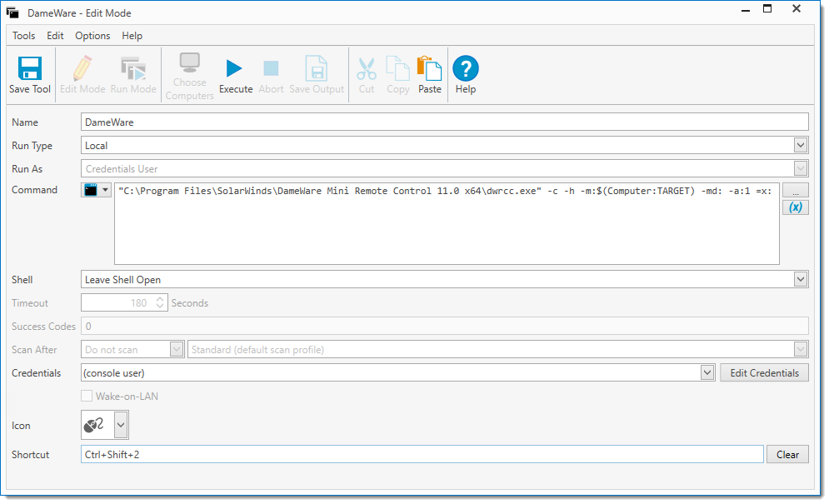Image resolution: width=829 pixels, height=504 pixels.
Task: Open the Icon picker dropdown
Action: point(121,426)
